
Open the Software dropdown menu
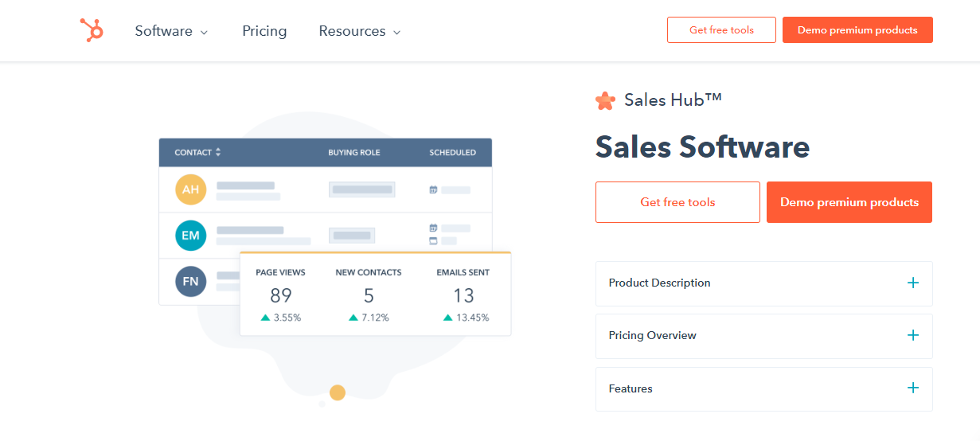pos(171,31)
